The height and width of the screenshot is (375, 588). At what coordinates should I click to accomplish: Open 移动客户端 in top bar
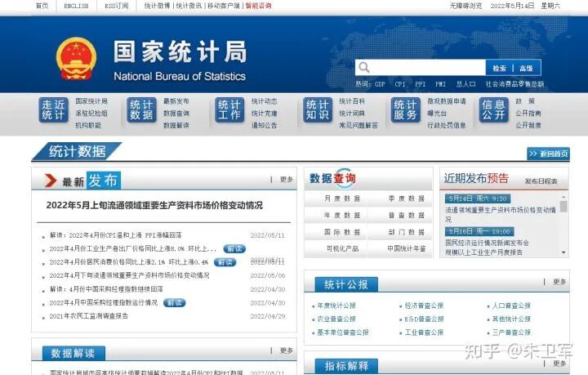(x=224, y=6)
